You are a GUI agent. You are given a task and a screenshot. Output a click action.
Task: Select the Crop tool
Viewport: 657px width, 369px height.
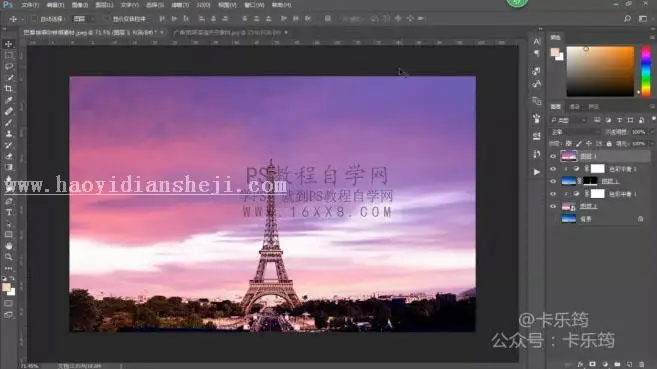point(8,89)
